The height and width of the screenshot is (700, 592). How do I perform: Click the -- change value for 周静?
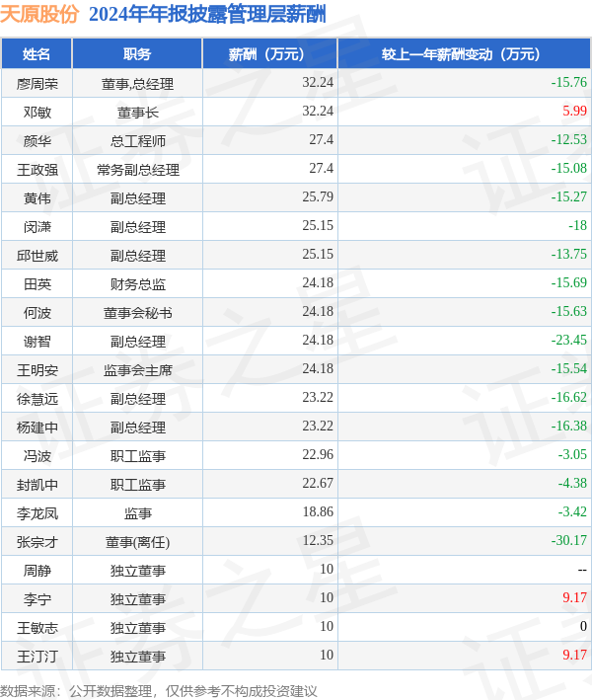[x=582, y=570]
